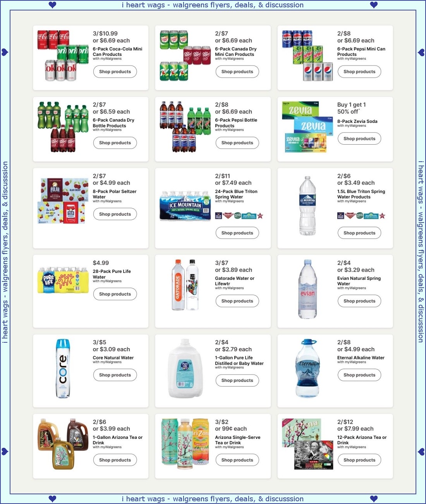Image resolution: width=426 pixels, height=504 pixels.
Task: Click Shop products for Canada Dry Mini Cans
Action: pyautogui.click(x=237, y=72)
